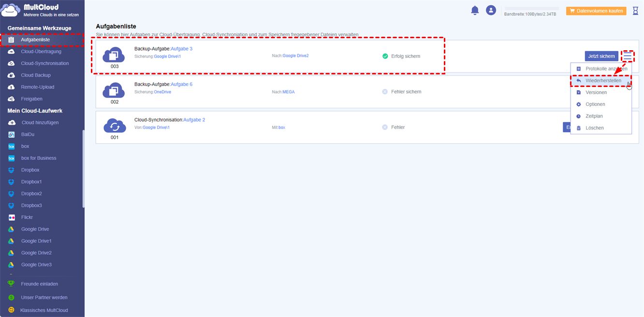Select Wiederherstellen from the task menu
The width and height of the screenshot is (644, 317).
601,81
